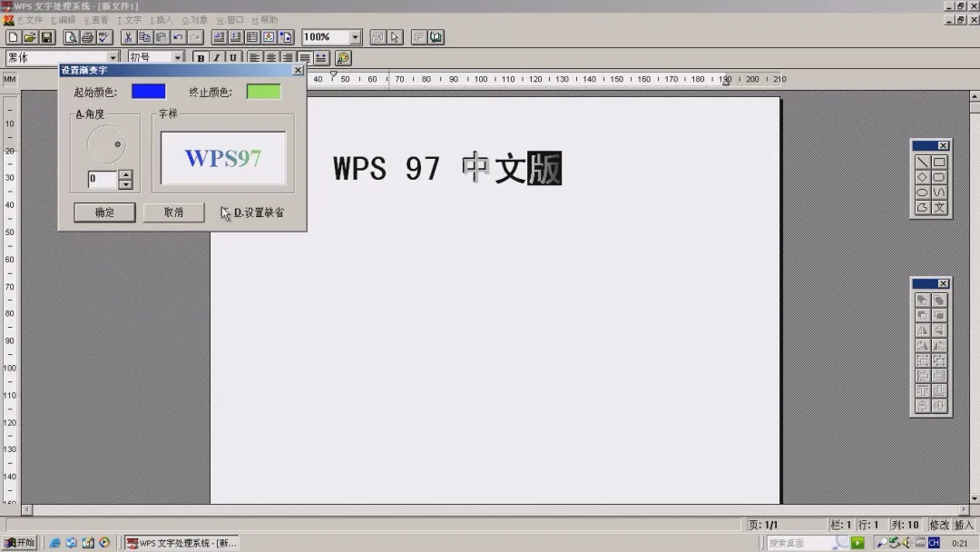Image resolution: width=980 pixels, height=552 pixels.
Task: Open the 开始 start menu
Action: (19, 543)
